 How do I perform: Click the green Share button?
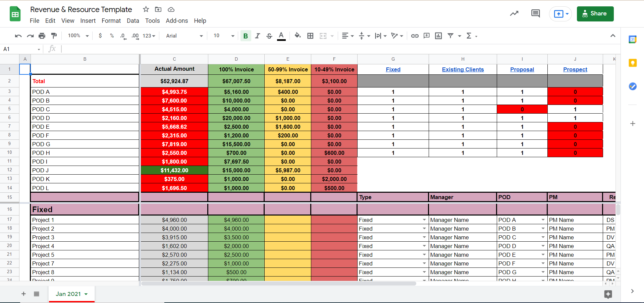tap(595, 14)
